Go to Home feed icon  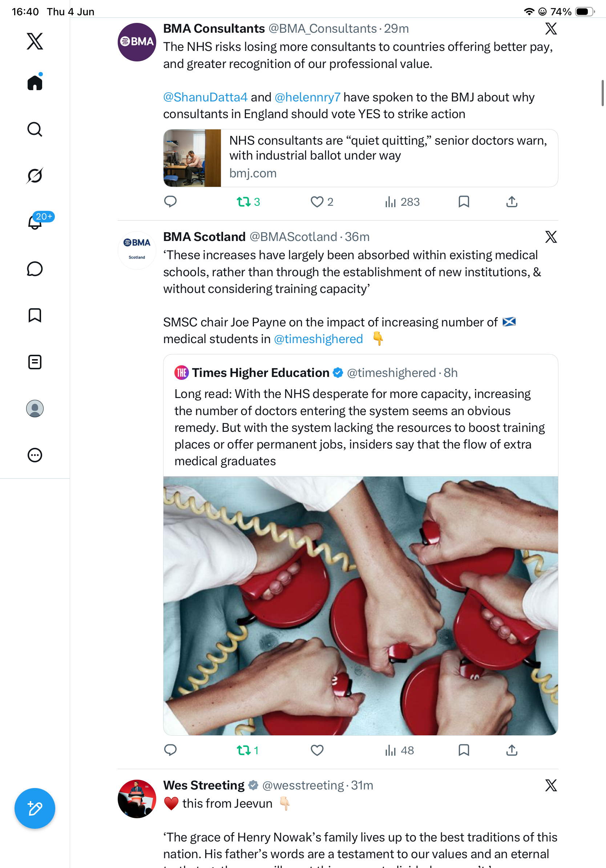(x=35, y=82)
